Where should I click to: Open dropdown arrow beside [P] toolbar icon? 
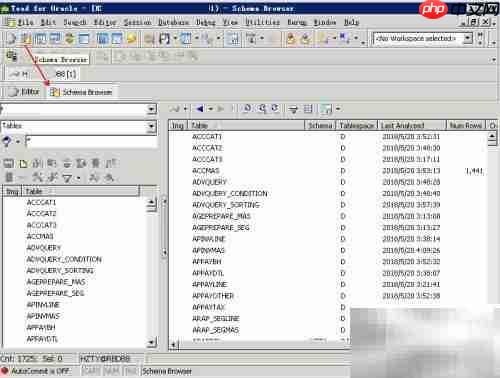pyautogui.click(x=175, y=39)
